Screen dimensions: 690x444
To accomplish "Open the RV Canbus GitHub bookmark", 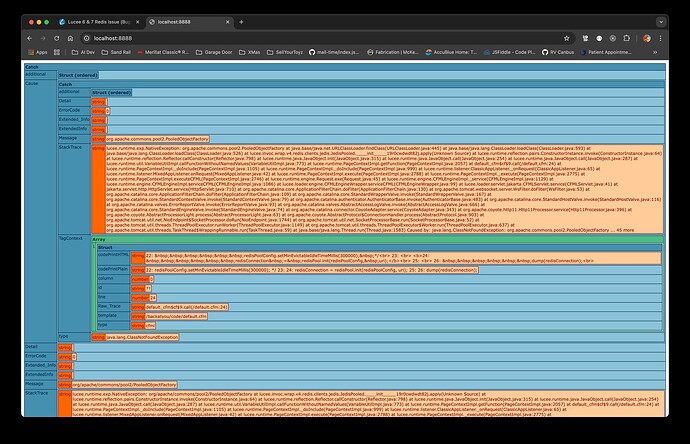I will click(x=558, y=52).
